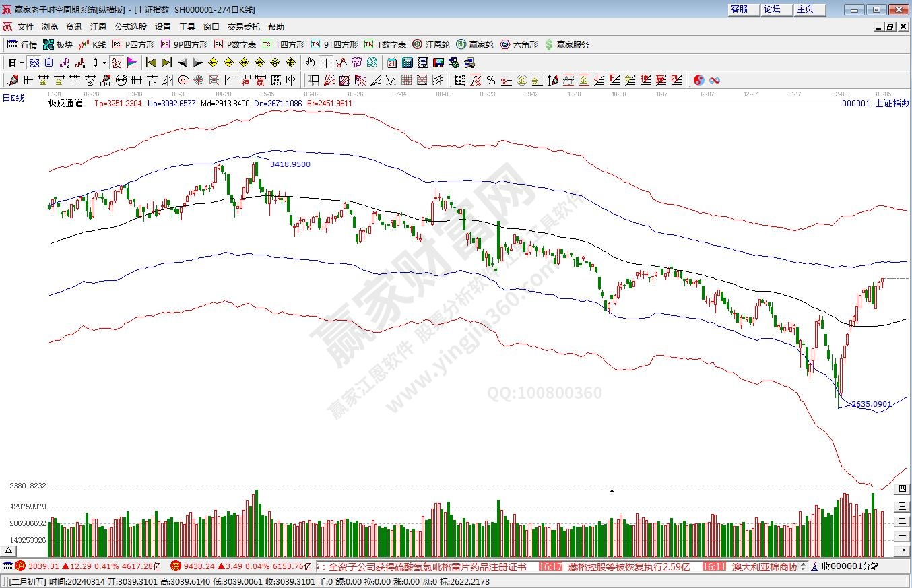
Task: Open the 公式选股 menu
Action: click(130, 27)
